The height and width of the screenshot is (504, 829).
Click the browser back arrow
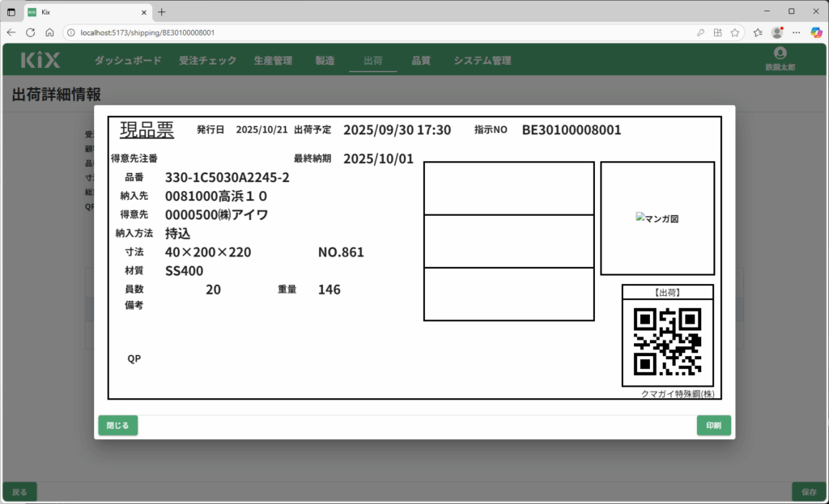pyautogui.click(x=11, y=32)
